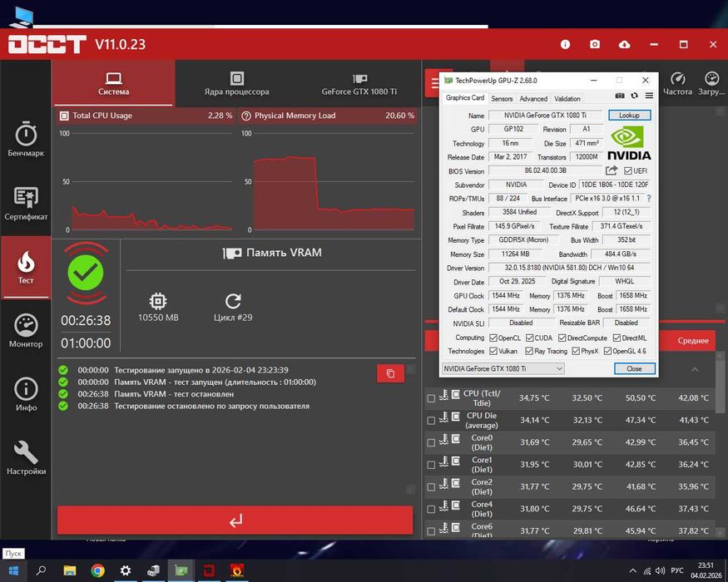Screen dimensions: 728x582
Task: Toggle the Vulkan checkbox
Action: click(493, 352)
